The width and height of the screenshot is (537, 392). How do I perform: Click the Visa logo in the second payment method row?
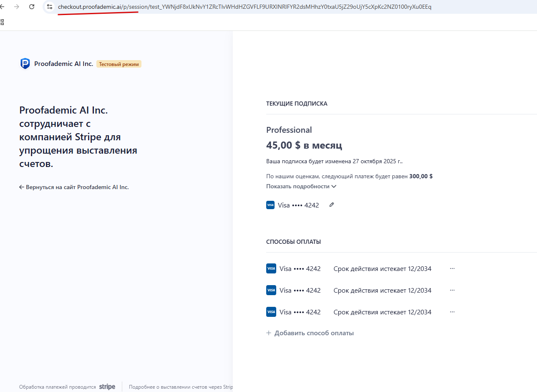[271, 290]
